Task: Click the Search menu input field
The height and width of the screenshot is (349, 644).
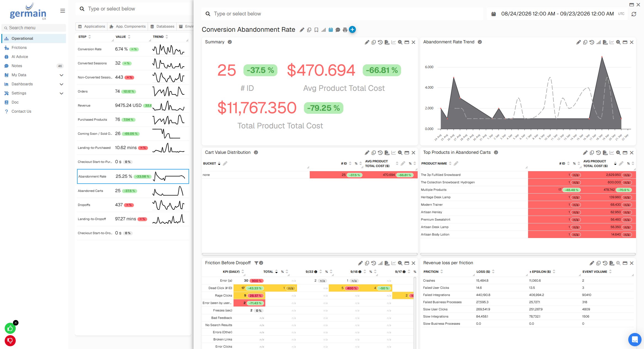Action: pyautogui.click(x=34, y=28)
